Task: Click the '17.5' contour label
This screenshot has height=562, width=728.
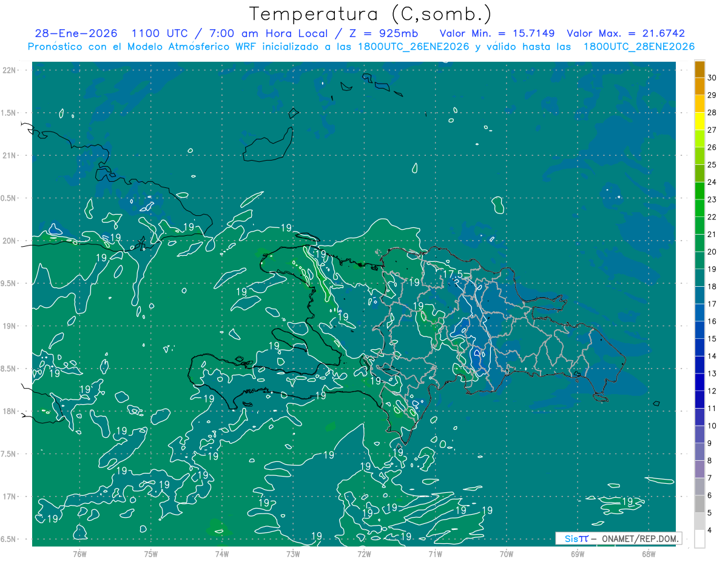Action: tap(453, 275)
